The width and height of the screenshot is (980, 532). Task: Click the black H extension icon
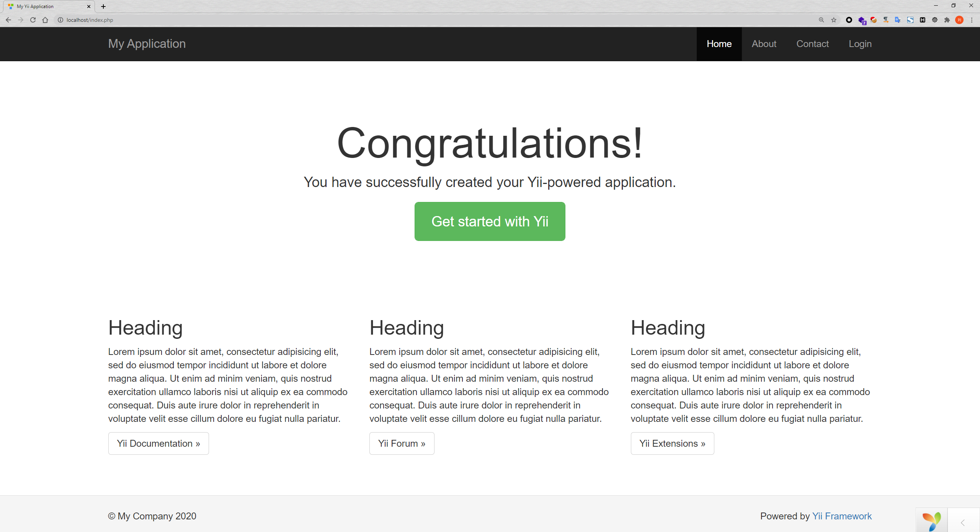[923, 20]
